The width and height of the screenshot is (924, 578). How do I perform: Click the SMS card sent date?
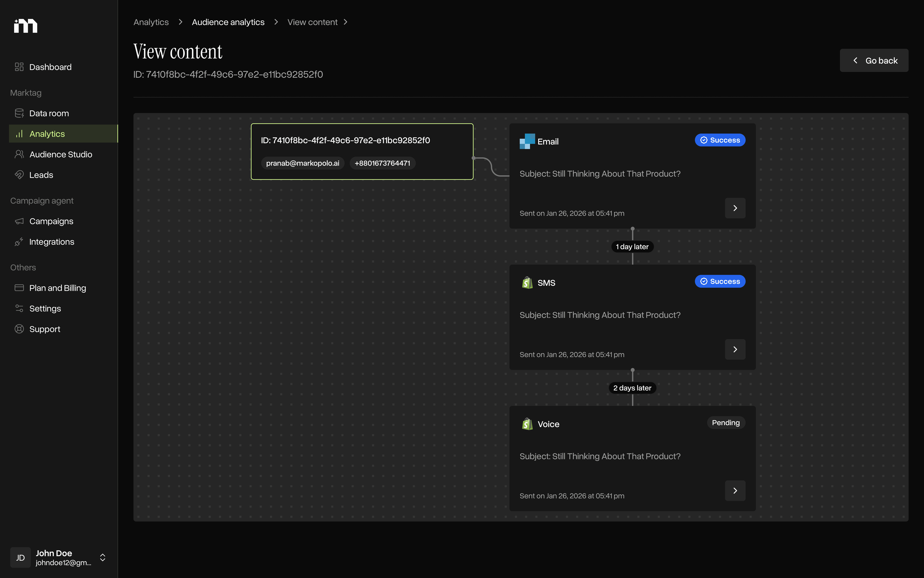point(572,355)
